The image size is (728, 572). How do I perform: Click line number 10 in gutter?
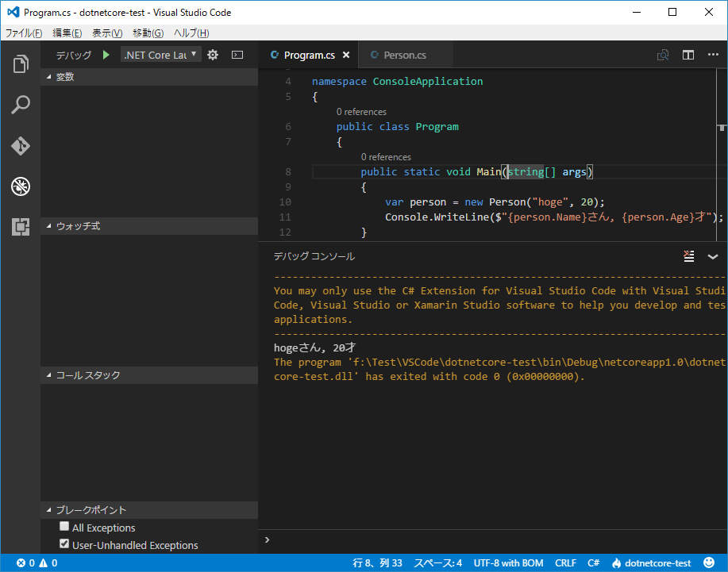click(285, 202)
